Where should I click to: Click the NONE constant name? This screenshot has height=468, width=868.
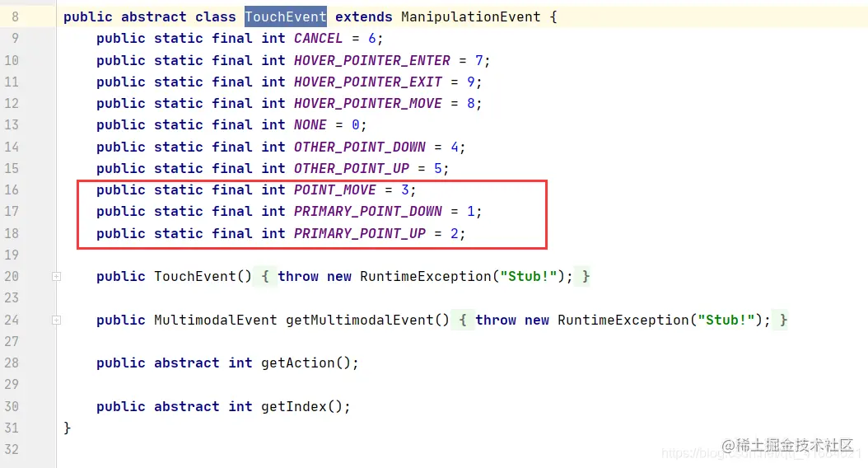pyautogui.click(x=310, y=125)
